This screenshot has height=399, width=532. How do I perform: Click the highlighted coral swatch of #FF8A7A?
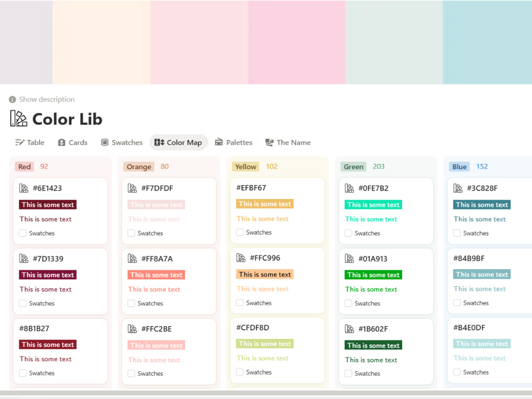[x=156, y=275]
